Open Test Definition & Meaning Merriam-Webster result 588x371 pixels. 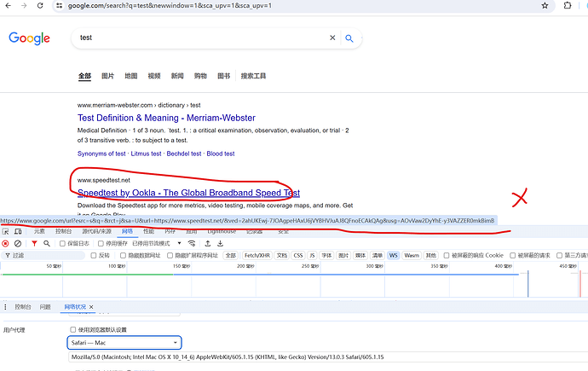(166, 118)
